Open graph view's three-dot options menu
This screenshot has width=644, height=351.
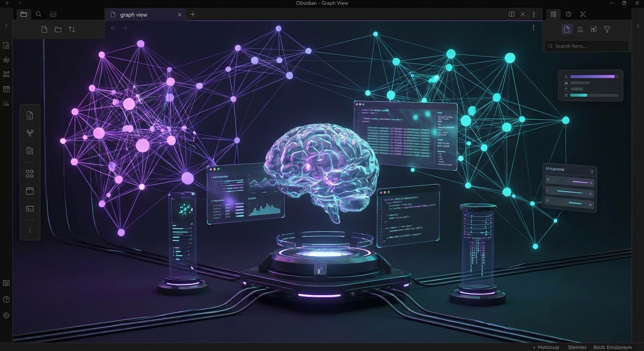point(533,28)
